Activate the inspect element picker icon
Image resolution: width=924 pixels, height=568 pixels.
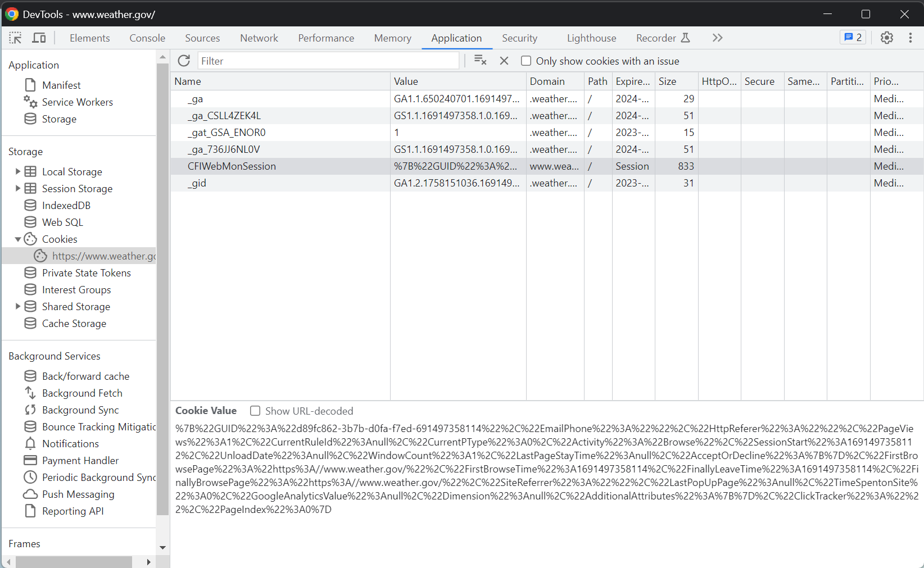click(x=15, y=38)
